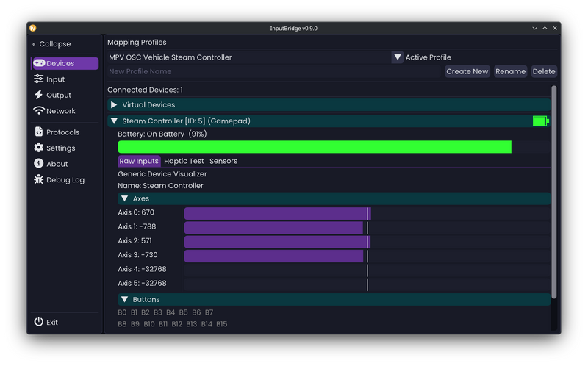
Task: Click the Create New button
Action: tap(467, 71)
